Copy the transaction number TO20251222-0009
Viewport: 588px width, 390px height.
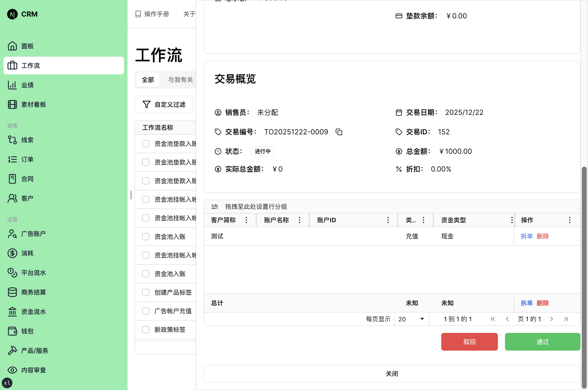339,132
